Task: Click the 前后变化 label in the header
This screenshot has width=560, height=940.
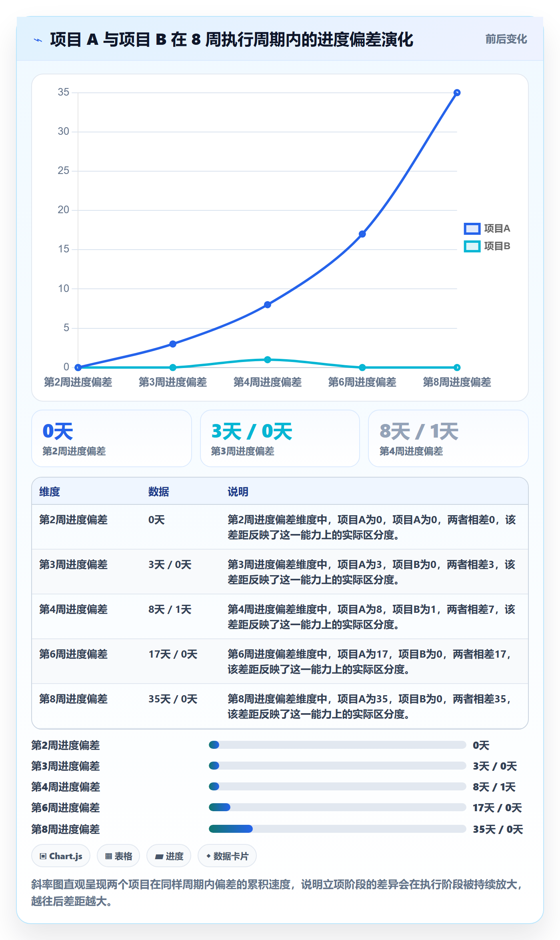Action: (x=506, y=39)
